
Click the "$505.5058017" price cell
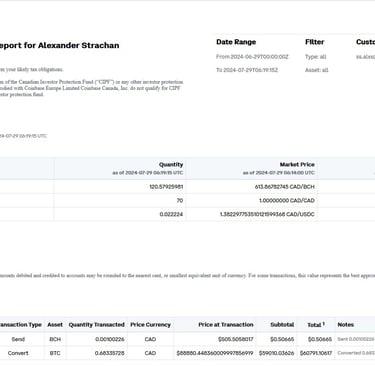[236, 339]
